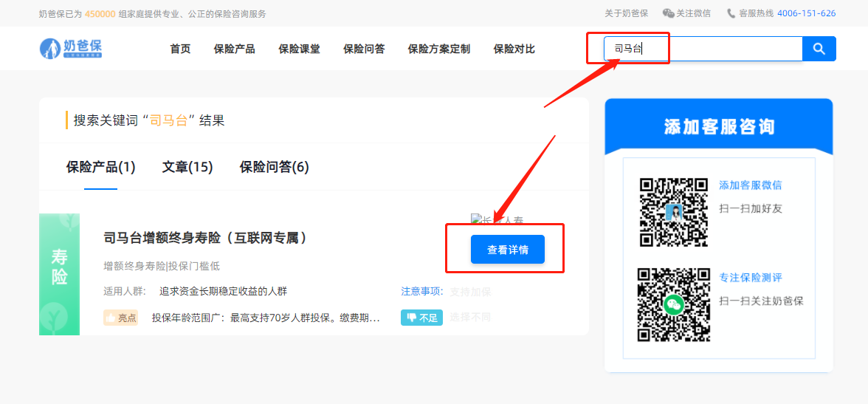The height and width of the screenshot is (404, 868).
Task: Click the 450000 family count text
Action: [x=100, y=14]
